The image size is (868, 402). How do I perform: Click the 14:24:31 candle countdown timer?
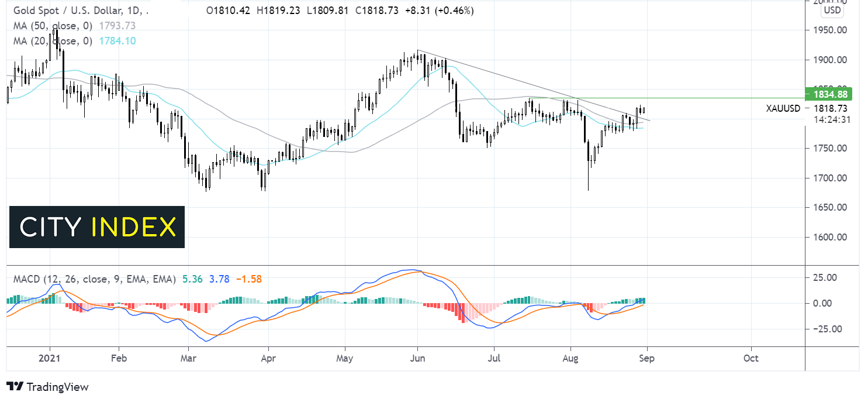click(x=827, y=120)
